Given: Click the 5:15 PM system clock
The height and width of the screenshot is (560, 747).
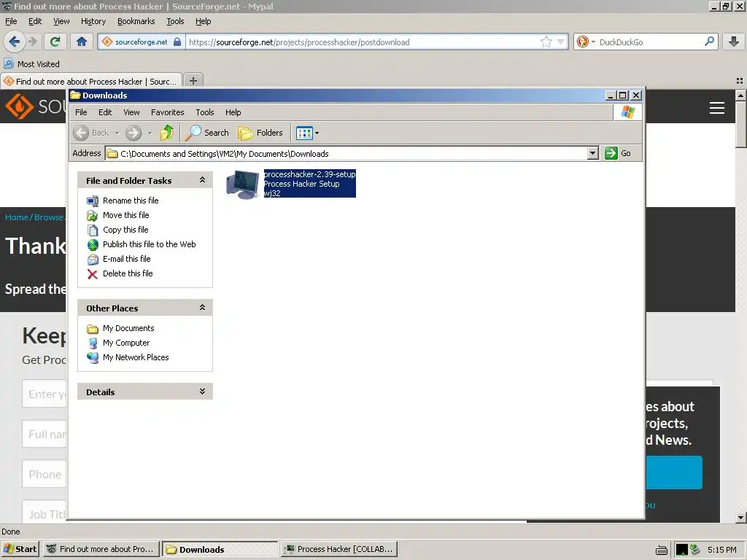Looking at the screenshot, I should click(x=721, y=550).
